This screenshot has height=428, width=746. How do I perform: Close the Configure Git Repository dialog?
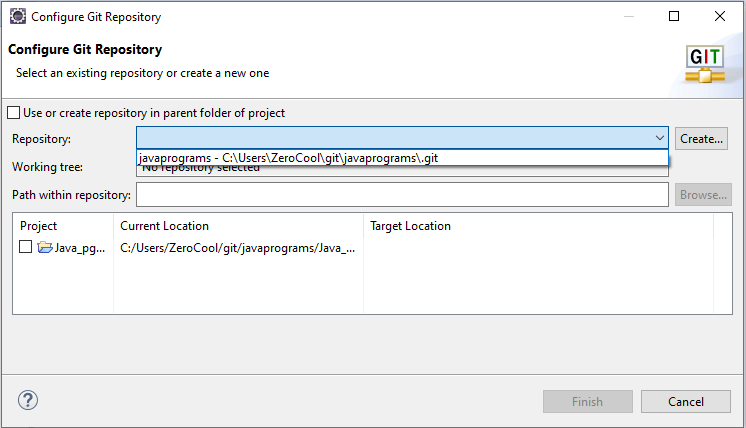click(720, 16)
